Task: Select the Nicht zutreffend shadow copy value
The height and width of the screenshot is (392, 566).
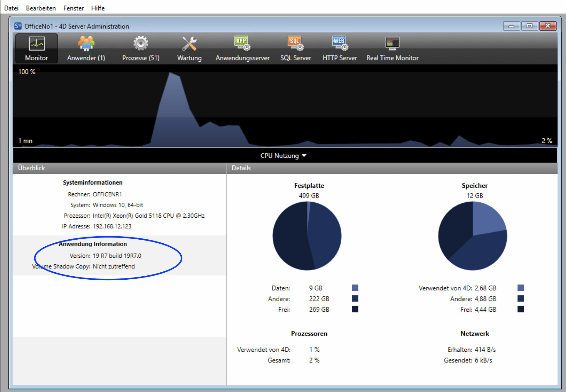Action: 114,266
